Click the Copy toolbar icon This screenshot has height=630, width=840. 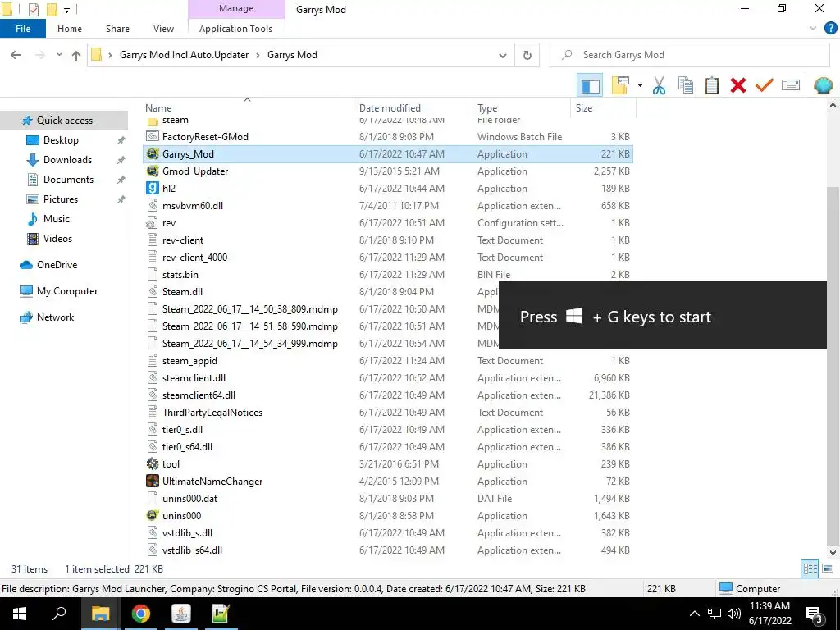[685, 85]
